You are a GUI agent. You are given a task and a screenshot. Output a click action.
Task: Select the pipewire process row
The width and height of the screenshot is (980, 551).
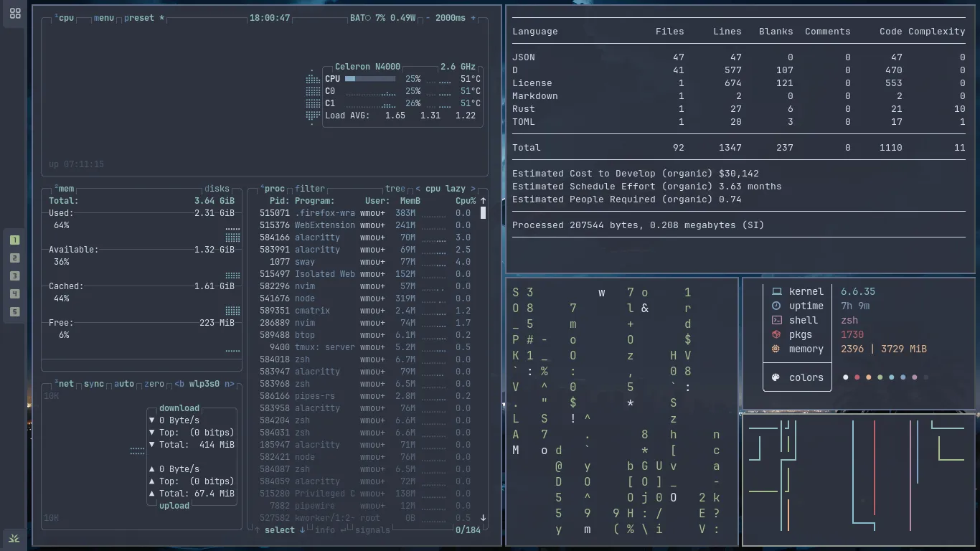pyautogui.click(x=365, y=506)
